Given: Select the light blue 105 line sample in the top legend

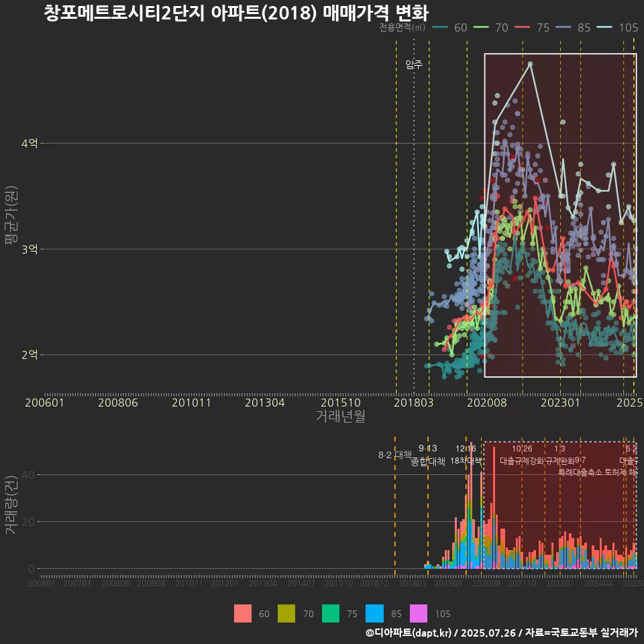Looking at the screenshot, I should click(x=604, y=28).
